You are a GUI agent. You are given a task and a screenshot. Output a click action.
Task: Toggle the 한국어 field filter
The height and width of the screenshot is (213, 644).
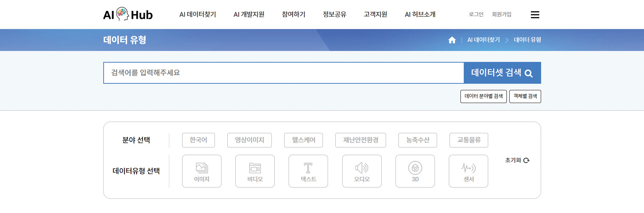pyautogui.click(x=198, y=140)
